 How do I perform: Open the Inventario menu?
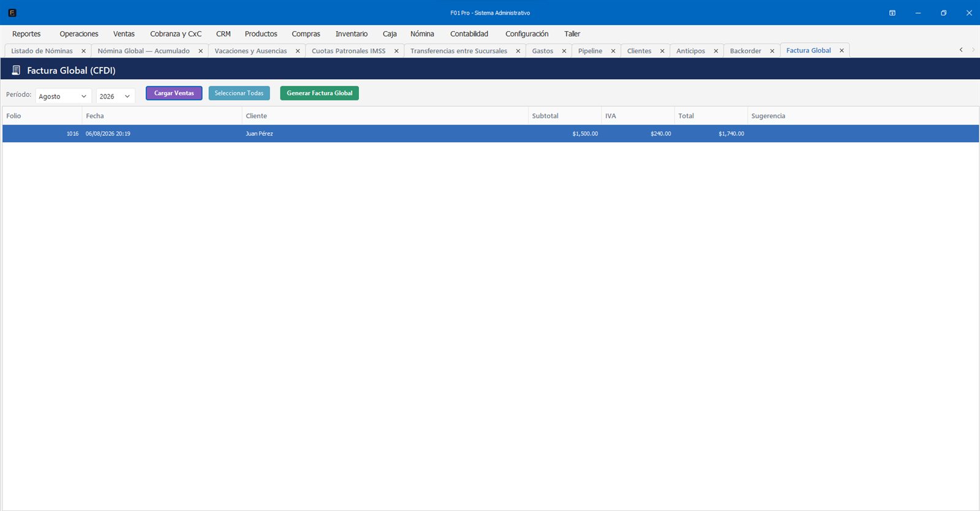coord(352,34)
